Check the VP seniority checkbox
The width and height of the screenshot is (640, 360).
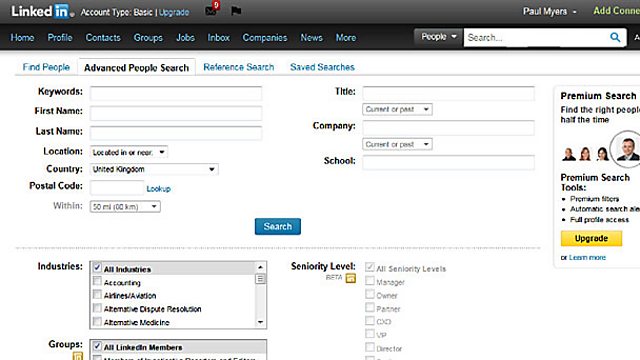[x=370, y=334]
